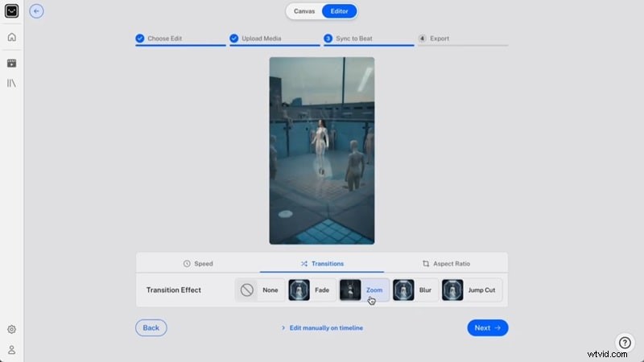The height and width of the screenshot is (362, 644).
Task: Click the video preview thumbnail
Action: pos(321,150)
